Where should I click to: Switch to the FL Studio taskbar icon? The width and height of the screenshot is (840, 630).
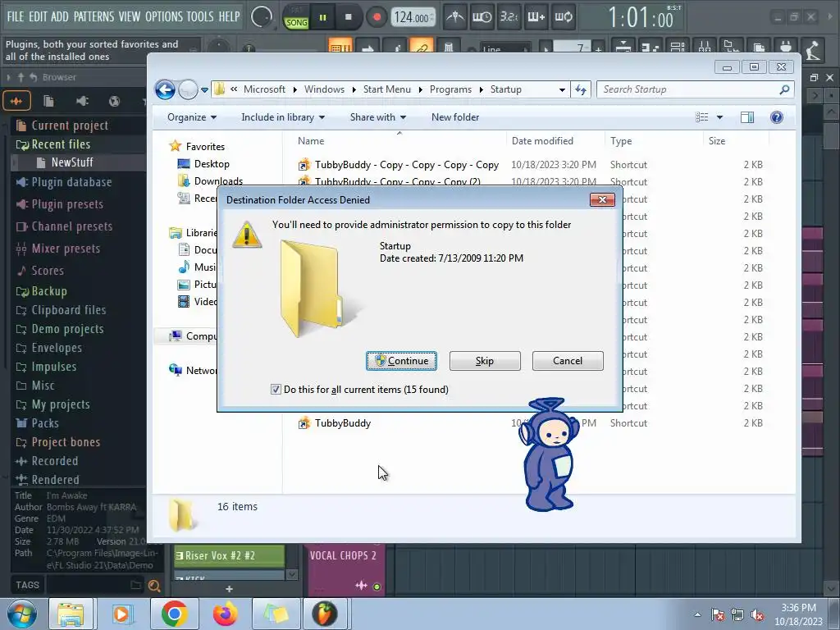click(325, 614)
